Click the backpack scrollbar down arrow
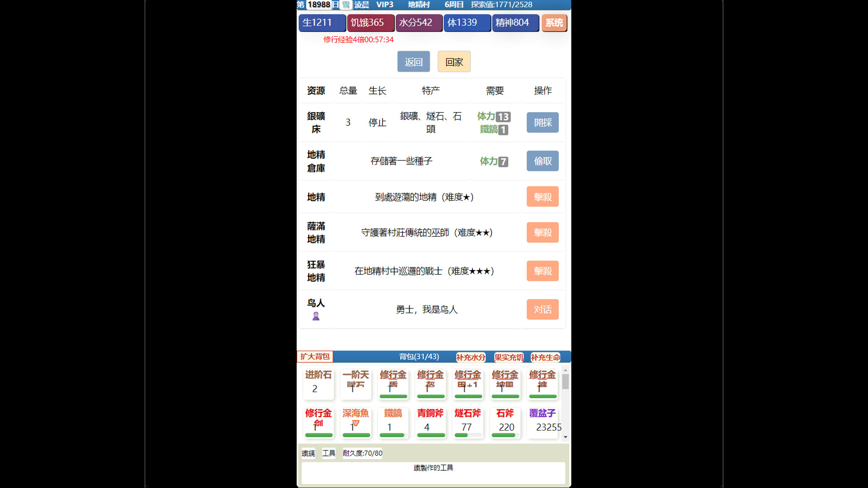The height and width of the screenshot is (488, 868). (x=565, y=436)
